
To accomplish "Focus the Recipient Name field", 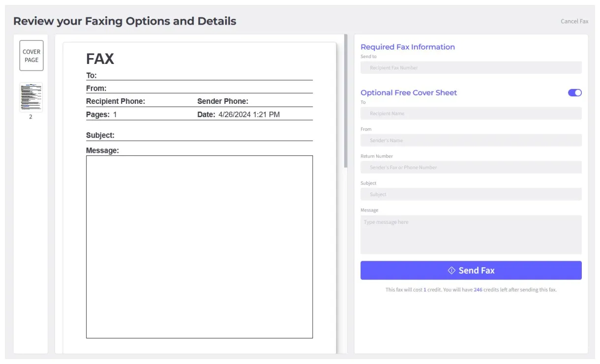I will 471,113.
